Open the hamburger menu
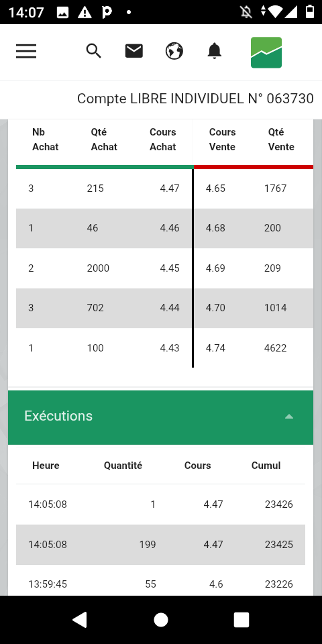Viewport: 322px width, 644px height. click(x=26, y=52)
